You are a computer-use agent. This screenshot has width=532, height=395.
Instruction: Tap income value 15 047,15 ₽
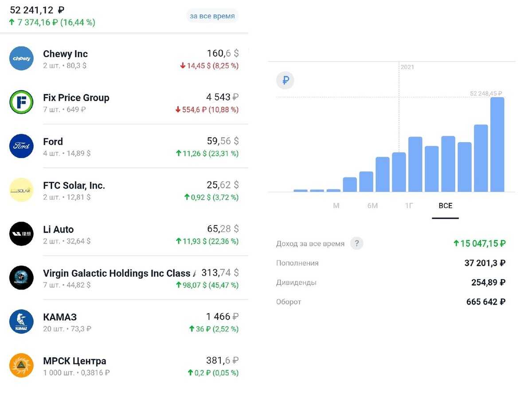point(480,243)
